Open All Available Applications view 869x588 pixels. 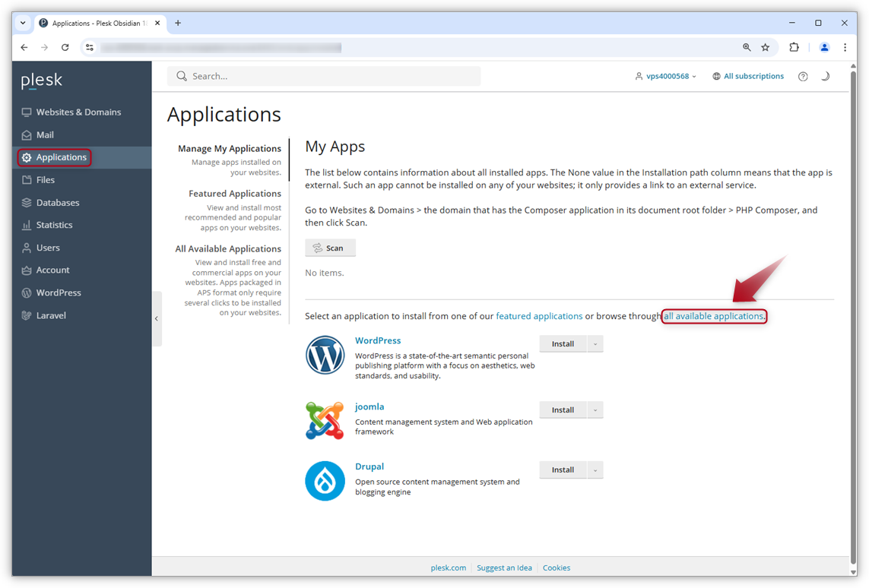coord(228,248)
